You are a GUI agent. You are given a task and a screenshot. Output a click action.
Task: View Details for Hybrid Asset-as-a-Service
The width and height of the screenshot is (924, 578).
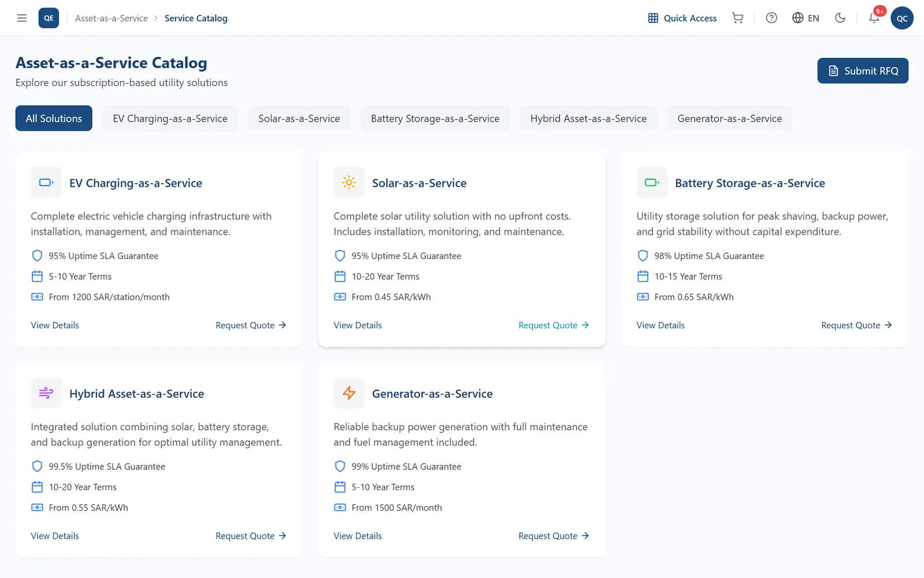(55, 536)
